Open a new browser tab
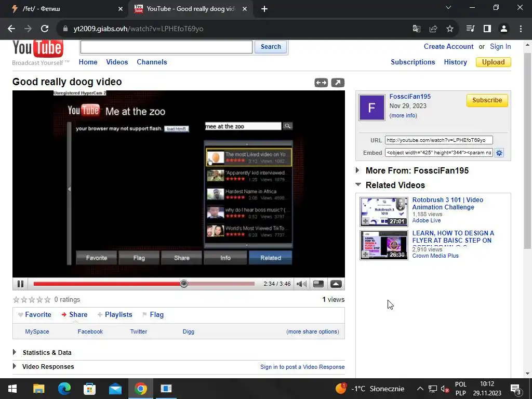The height and width of the screenshot is (399, 532). [264, 9]
